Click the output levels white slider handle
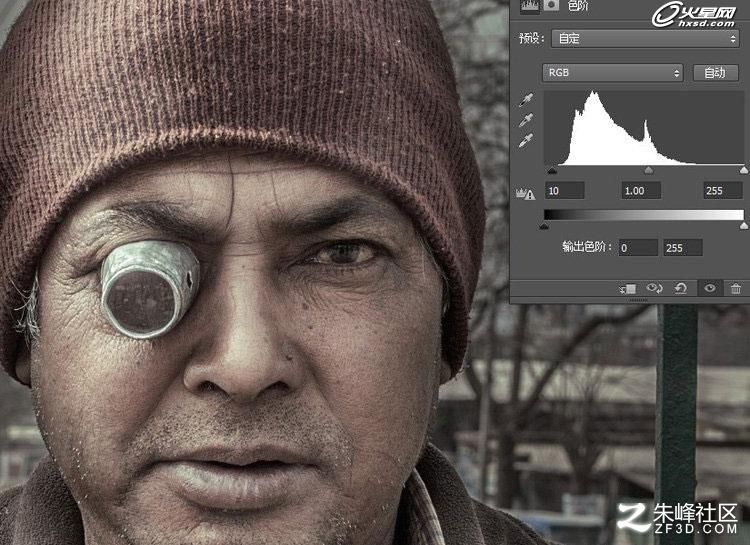 pos(744,226)
